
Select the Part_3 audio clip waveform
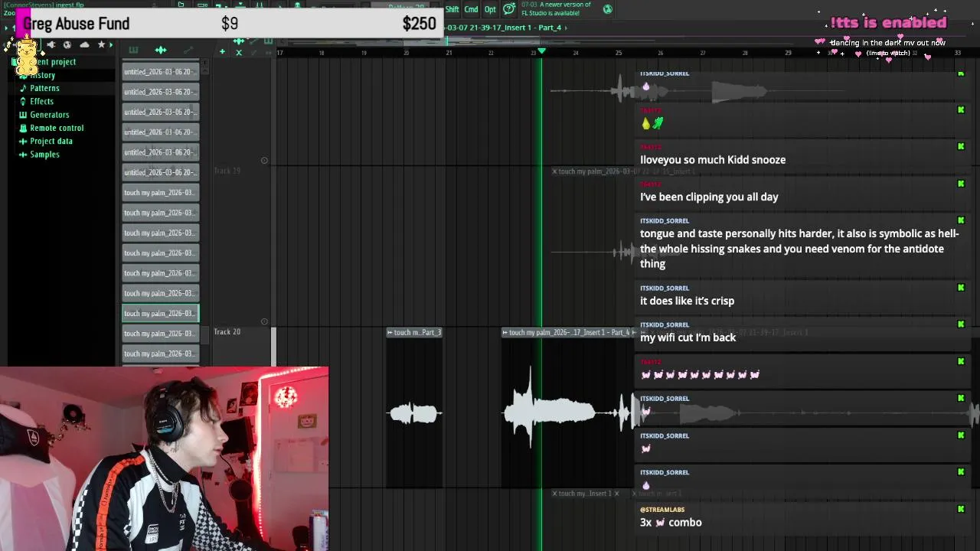click(414, 414)
